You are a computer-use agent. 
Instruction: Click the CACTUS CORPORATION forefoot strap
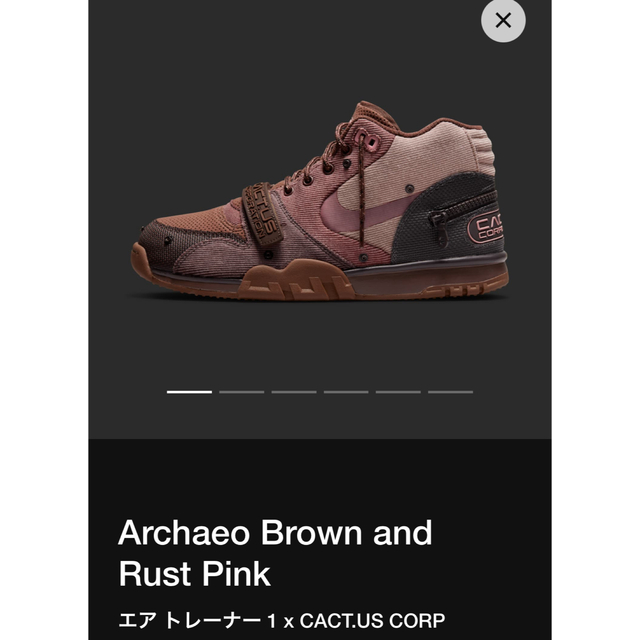[262, 214]
